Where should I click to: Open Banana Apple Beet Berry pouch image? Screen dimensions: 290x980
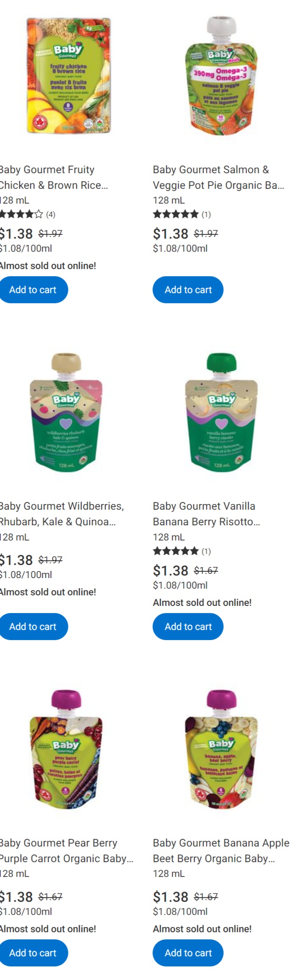(x=222, y=750)
